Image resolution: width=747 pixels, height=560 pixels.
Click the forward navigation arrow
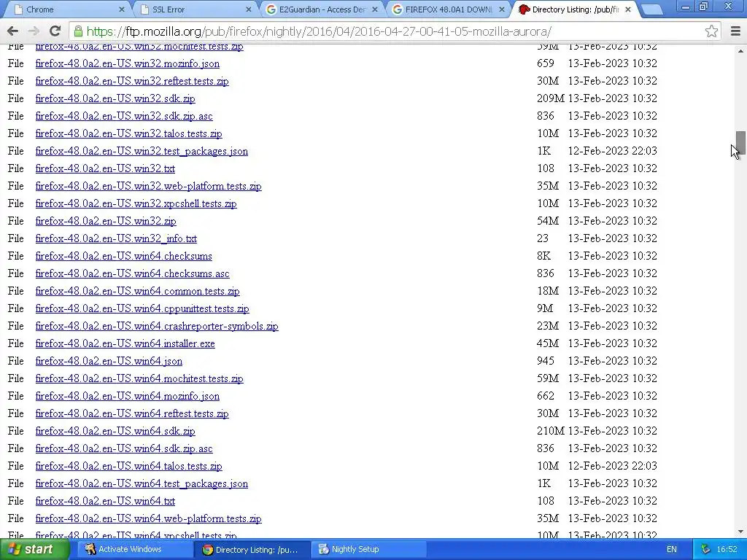34,31
